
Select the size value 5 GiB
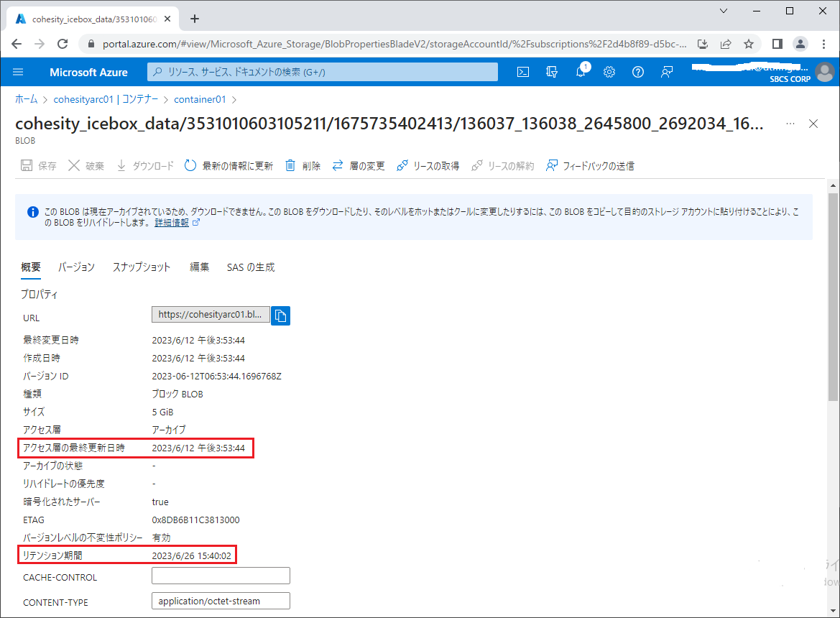pyautogui.click(x=162, y=412)
